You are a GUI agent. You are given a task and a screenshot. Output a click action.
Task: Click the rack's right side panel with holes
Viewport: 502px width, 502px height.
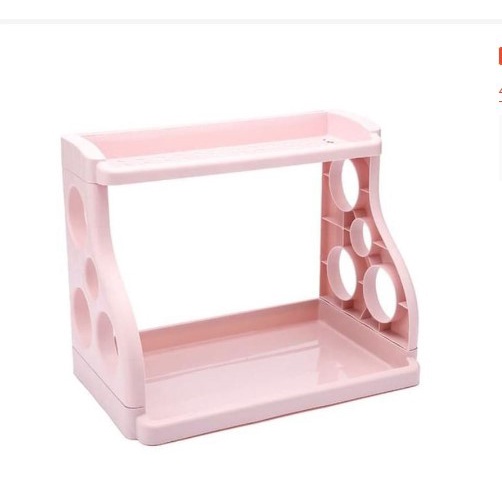(366, 250)
